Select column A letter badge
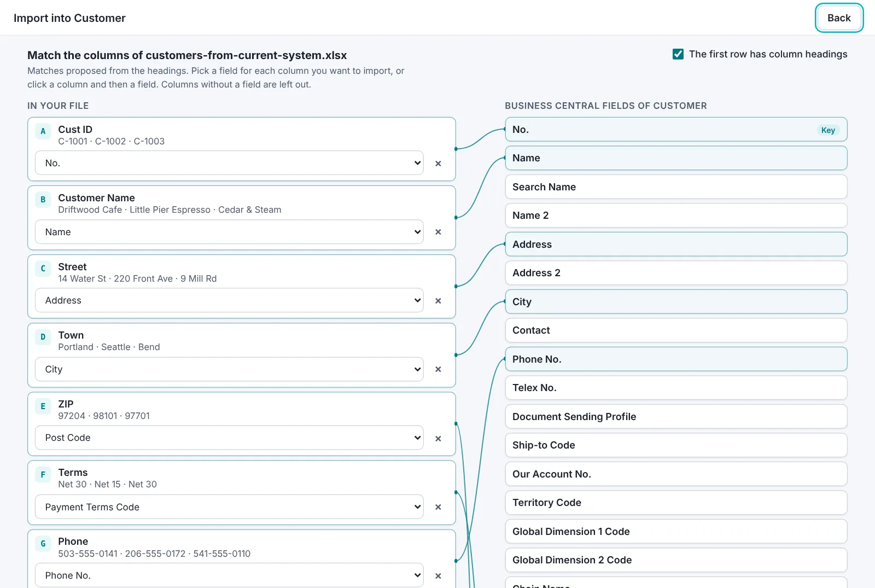 point(43,131)
